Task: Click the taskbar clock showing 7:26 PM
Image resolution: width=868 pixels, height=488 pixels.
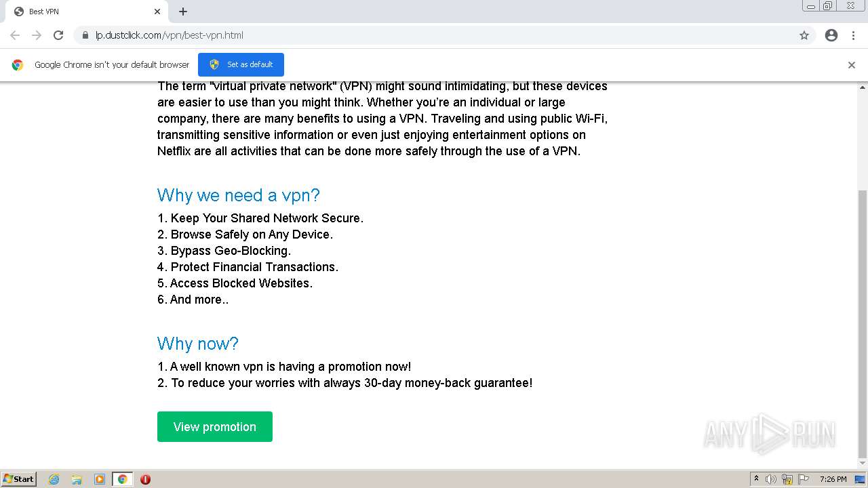Action: click(x=833, y=479)
